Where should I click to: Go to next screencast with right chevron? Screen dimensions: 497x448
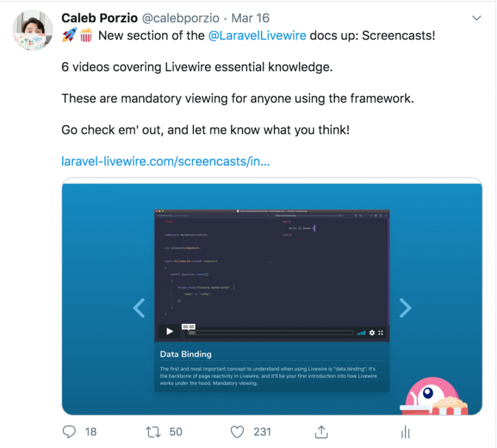[405, 308]
